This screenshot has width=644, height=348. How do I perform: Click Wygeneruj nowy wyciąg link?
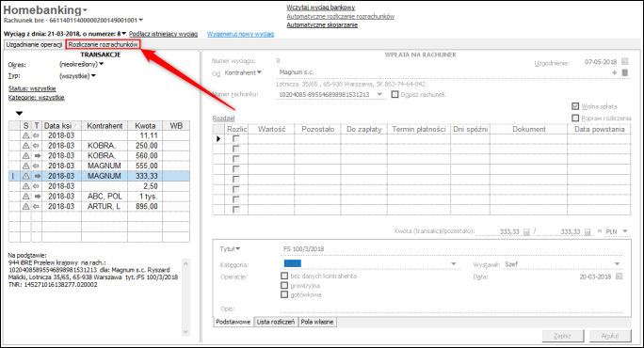pyautogui.click(x=240, y=34)
